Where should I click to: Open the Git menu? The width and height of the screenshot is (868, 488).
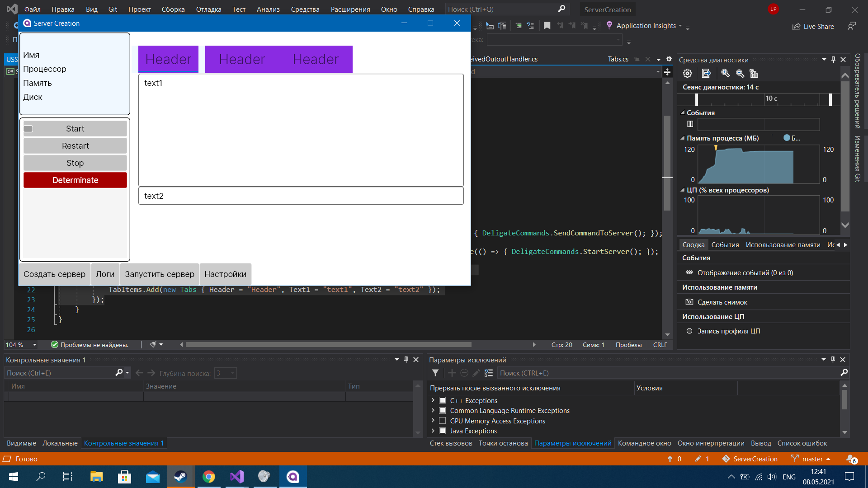(x=112, y=9)
